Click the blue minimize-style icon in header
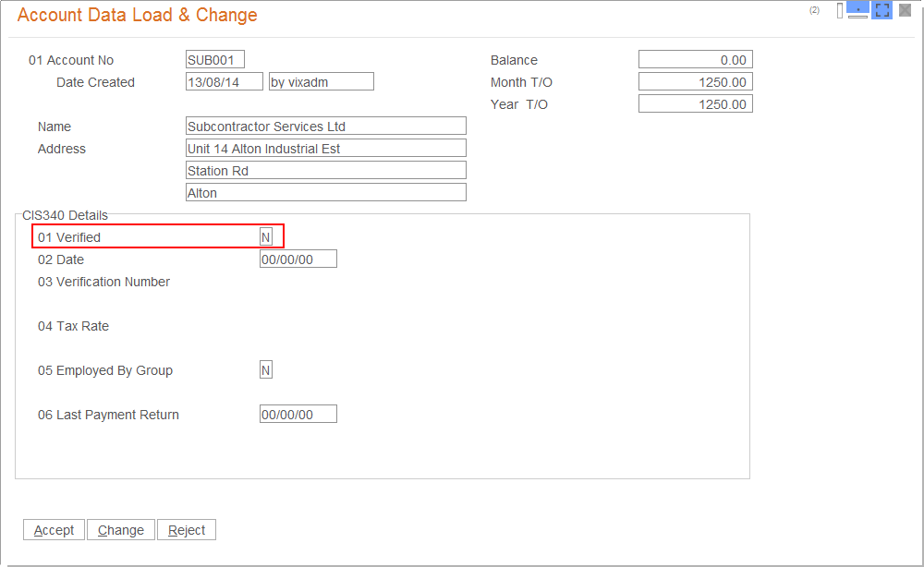924x567 pixels. point(857,11)
